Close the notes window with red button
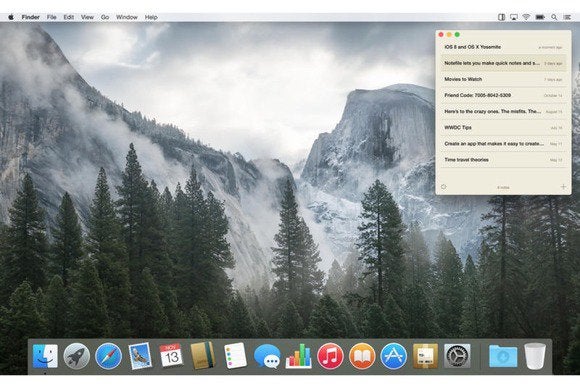The width and height of the screenshot is (580, 388). [x=441, y=34]
